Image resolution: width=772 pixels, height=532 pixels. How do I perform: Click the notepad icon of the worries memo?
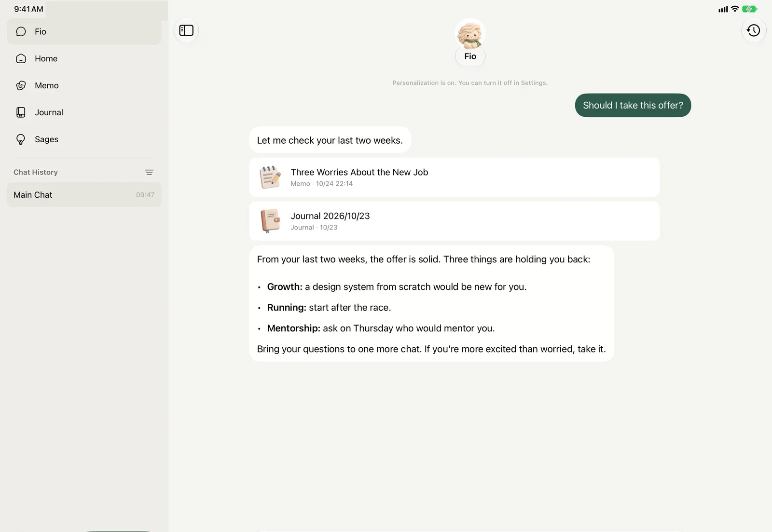[x=270, y=177]
